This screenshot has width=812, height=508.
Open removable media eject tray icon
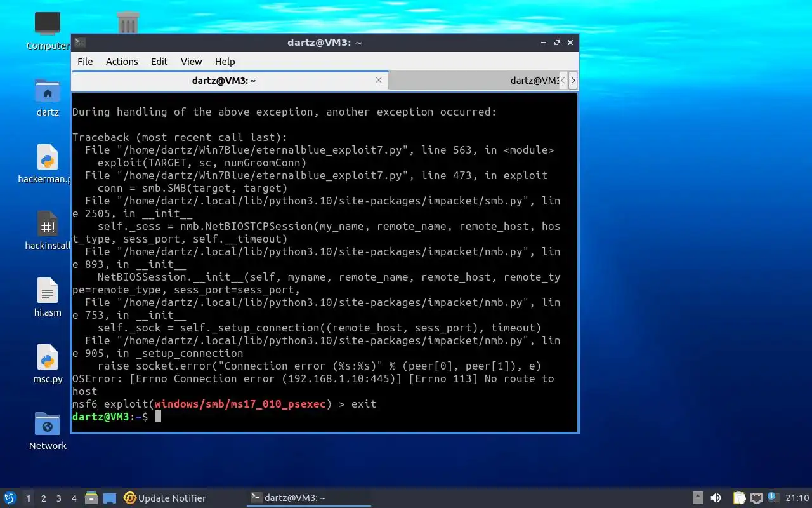697,498
